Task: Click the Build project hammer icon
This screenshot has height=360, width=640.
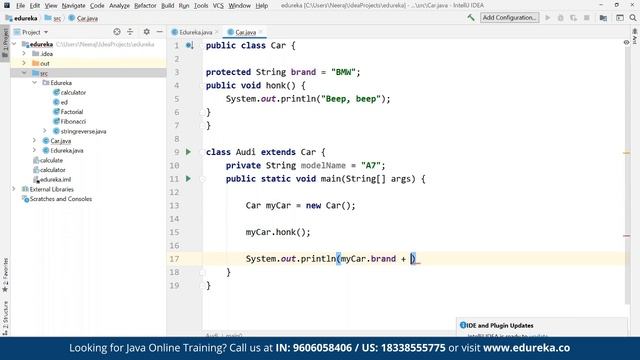Action: pos(471,18)
